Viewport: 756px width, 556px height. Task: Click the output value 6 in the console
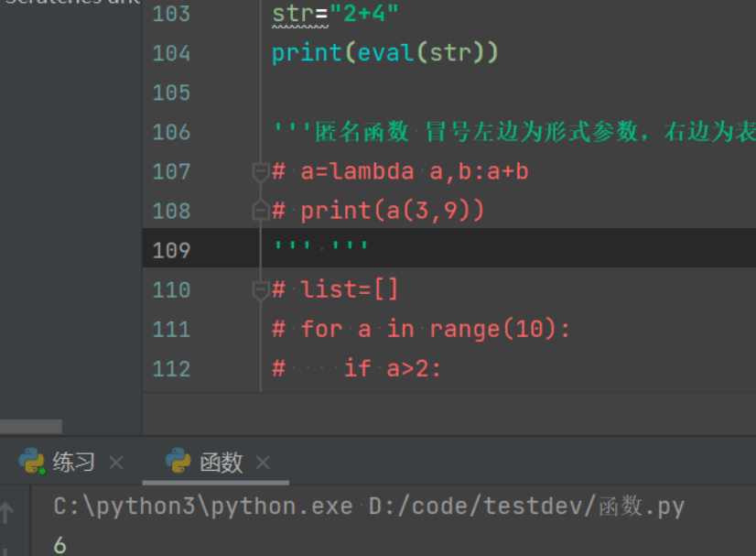click(x=60, y=544)
